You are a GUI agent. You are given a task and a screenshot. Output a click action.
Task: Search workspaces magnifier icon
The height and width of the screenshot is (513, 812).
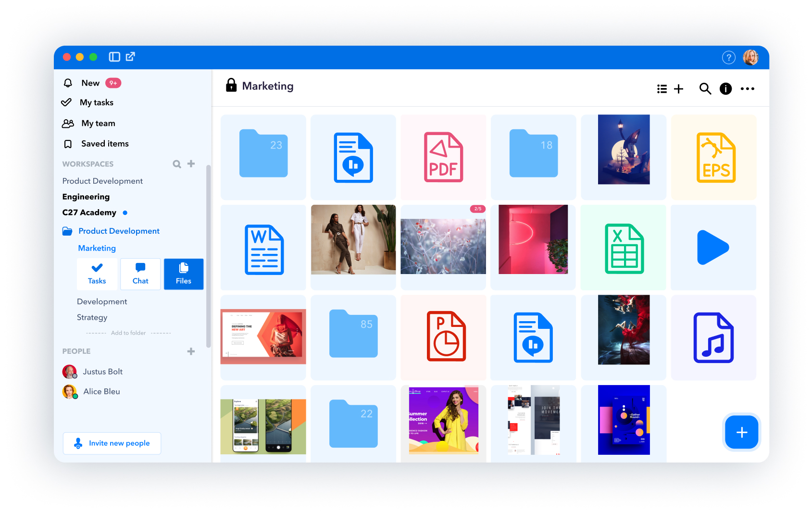(177, 164)
